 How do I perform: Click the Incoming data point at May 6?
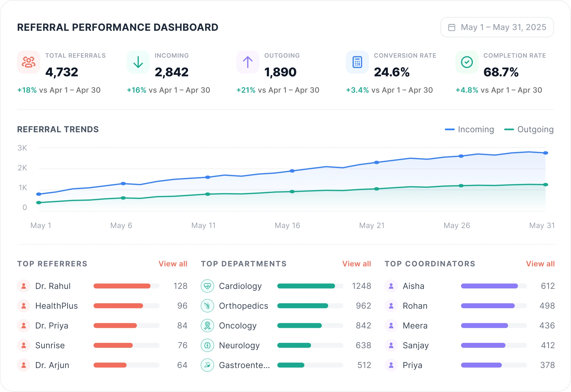[123, 184]
